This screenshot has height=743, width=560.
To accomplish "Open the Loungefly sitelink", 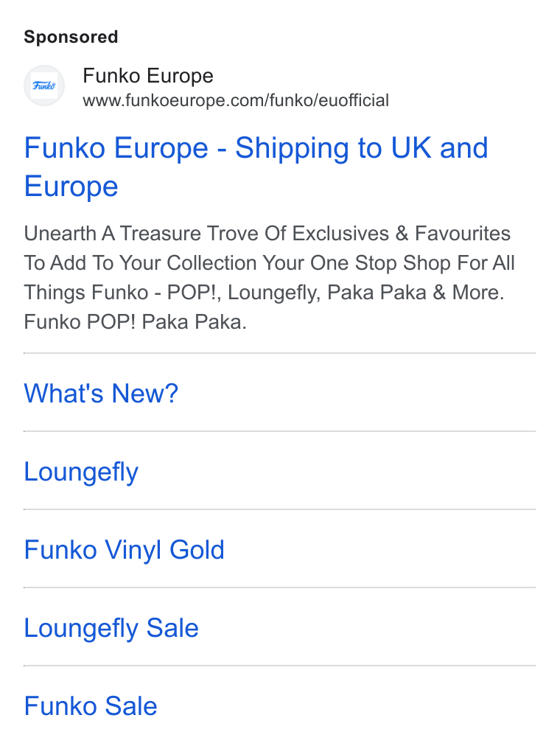I will click(x=81, y=472).
